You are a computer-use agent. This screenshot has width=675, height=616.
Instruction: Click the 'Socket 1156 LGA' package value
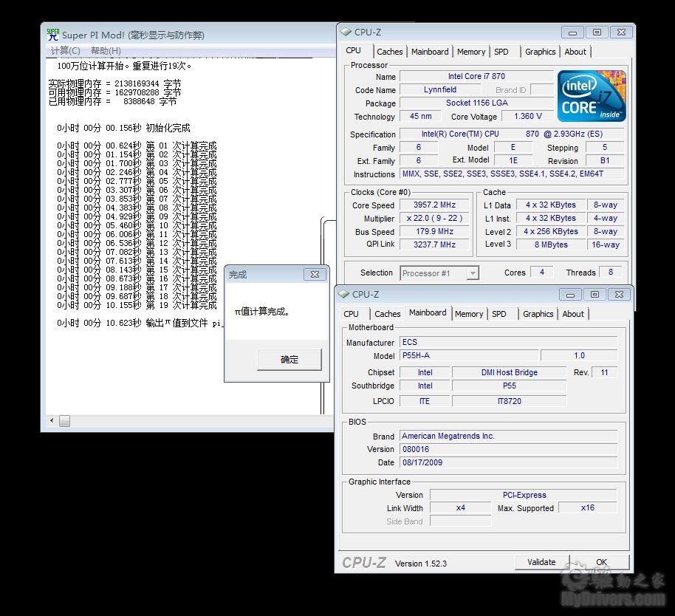coord(476,103)
